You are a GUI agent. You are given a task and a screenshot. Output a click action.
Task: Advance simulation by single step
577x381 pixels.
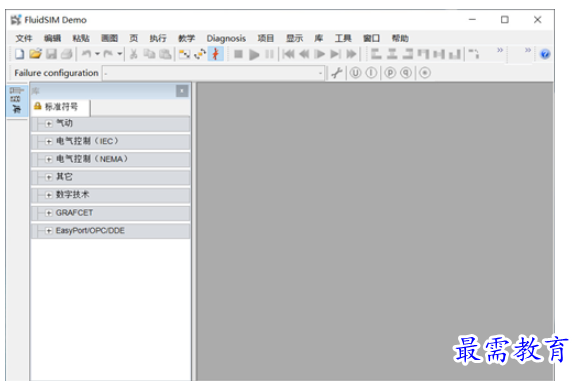pyautogui.click(x=320, y=54)
